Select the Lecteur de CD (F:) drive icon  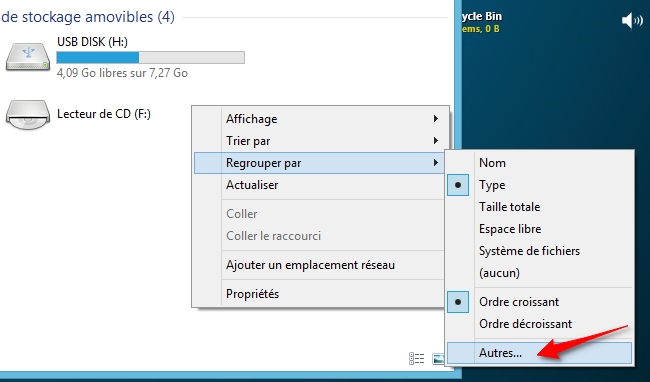pos(28,115)
